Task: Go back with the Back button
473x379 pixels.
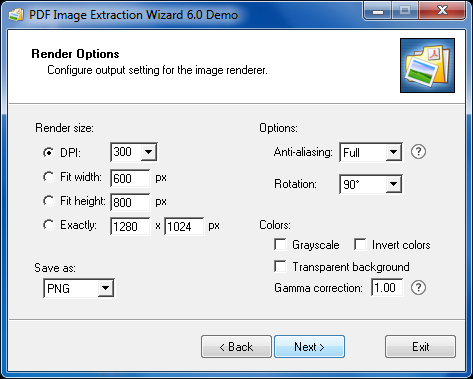Action: tap(236, 347)
